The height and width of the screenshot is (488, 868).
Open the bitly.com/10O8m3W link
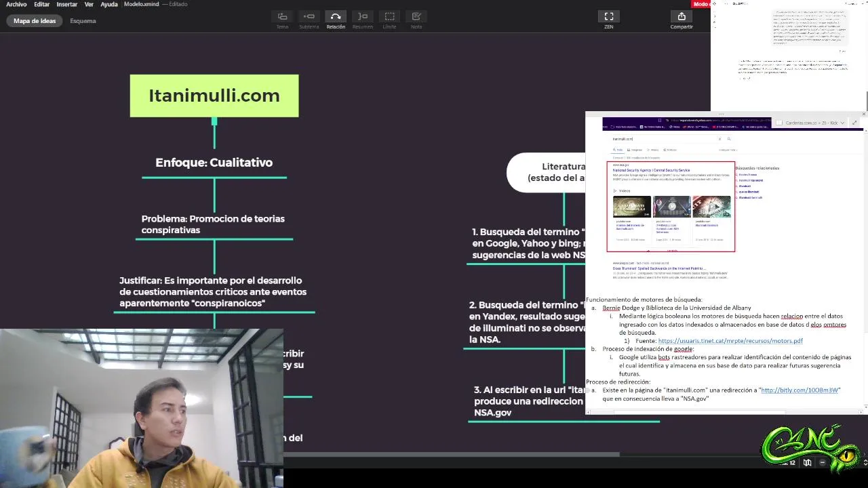[800, 390]
